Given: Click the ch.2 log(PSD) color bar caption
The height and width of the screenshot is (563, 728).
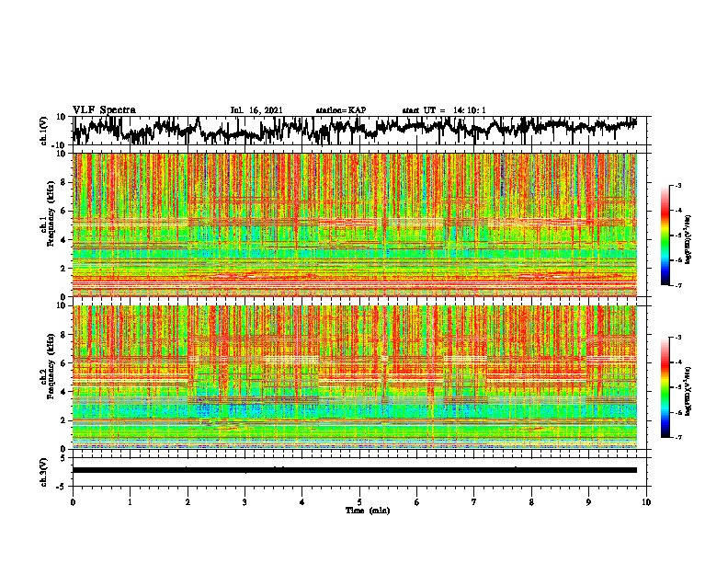Looking at the screenshot, I should [688, 392].
